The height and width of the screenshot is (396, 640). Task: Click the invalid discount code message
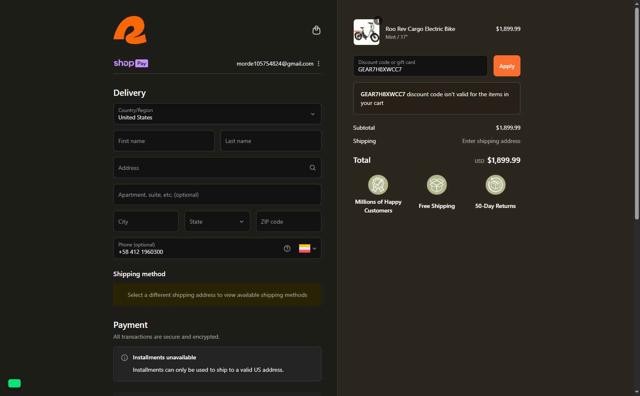437,98
